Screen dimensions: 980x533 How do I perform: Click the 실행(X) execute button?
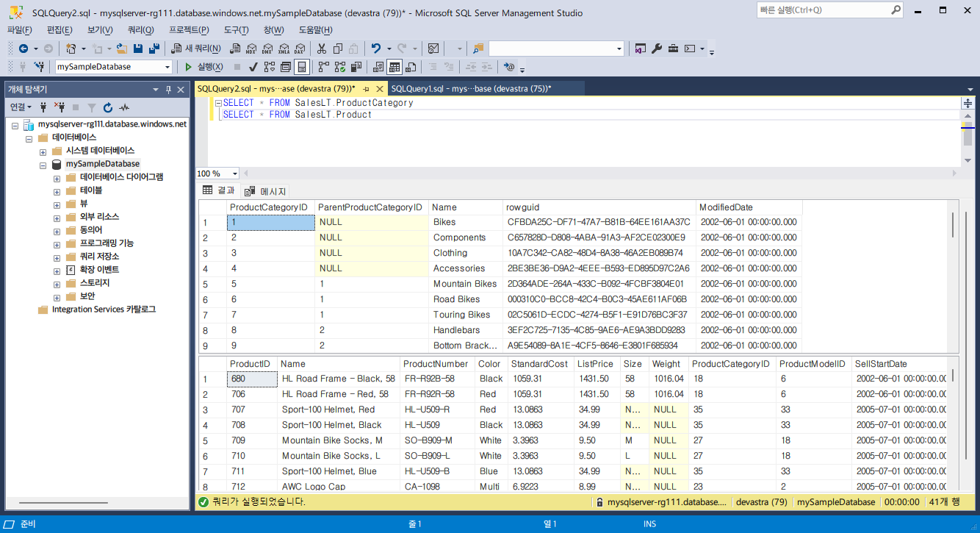[x=203, y=67]
